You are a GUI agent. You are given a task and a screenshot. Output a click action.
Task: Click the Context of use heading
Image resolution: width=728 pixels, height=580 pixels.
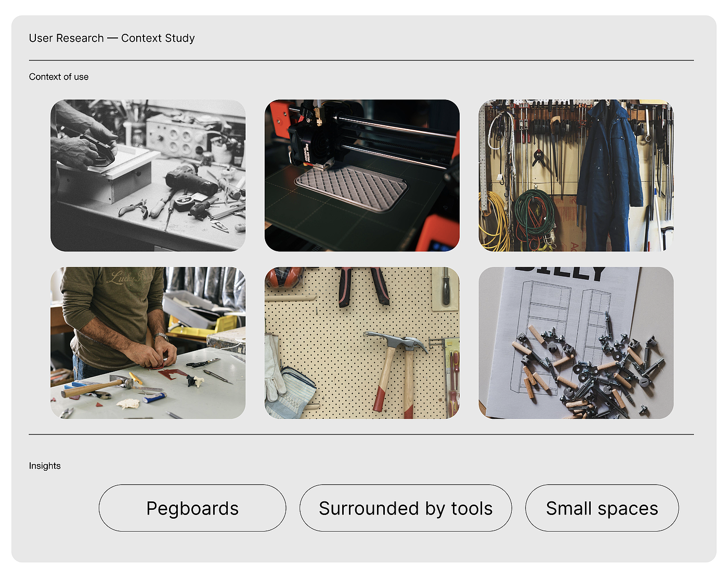point(59,76)
